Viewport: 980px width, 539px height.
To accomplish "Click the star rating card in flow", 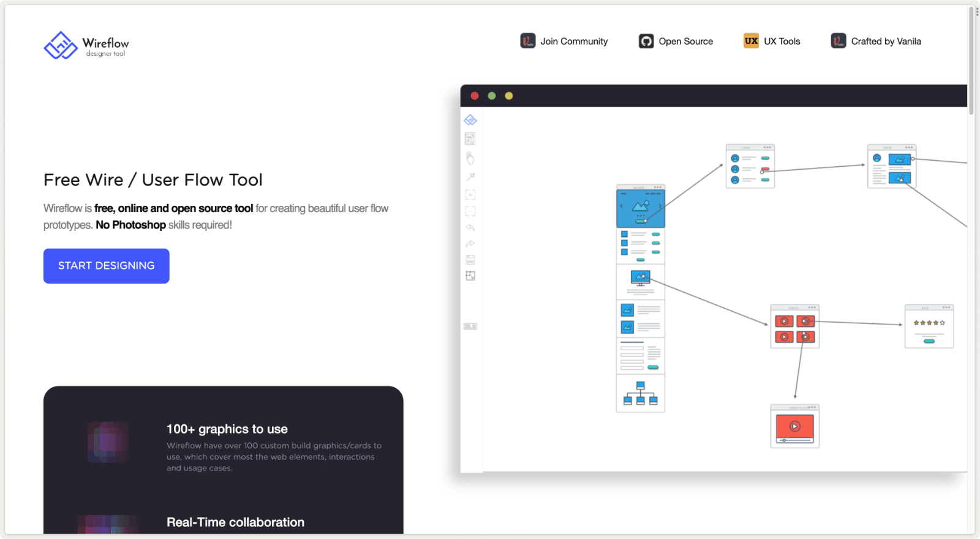I will click(929, 326).
